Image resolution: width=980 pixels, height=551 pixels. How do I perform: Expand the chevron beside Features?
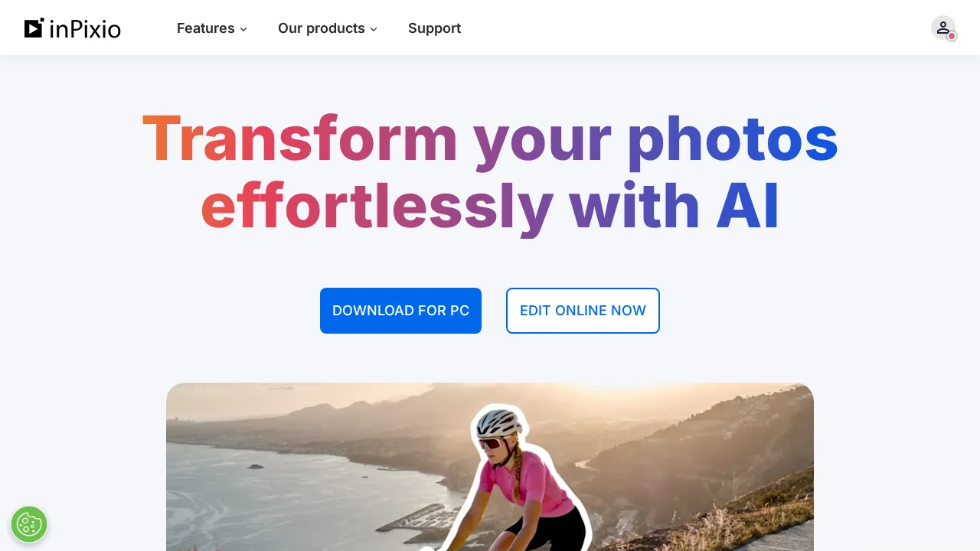(x=243, y=29)
